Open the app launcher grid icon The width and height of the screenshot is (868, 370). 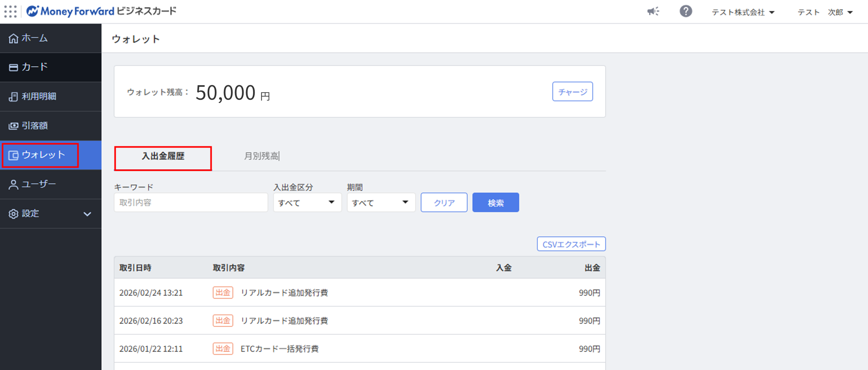pyautogui.click(x=11, y=11)
